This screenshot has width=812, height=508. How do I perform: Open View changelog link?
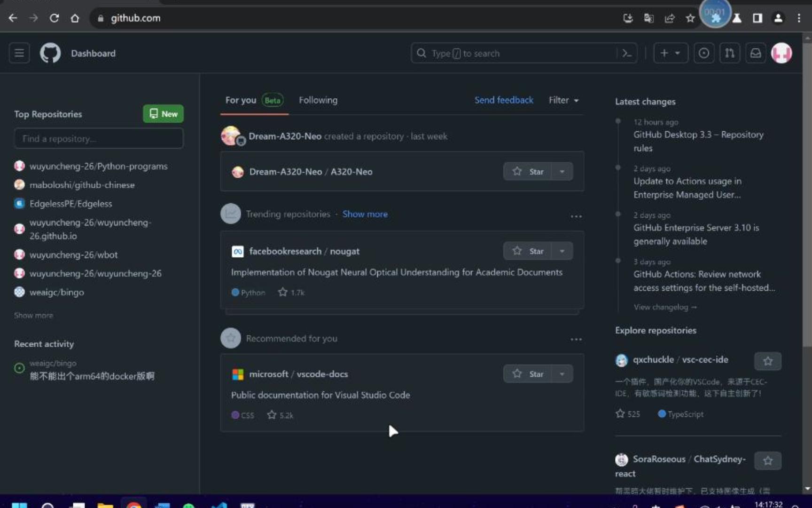(665, 307)
